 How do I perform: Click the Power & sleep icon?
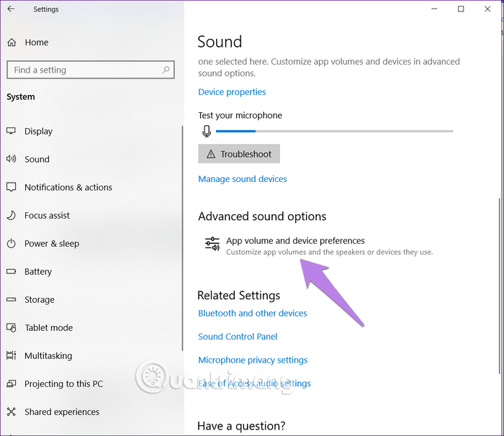click(x=12, y=244)
